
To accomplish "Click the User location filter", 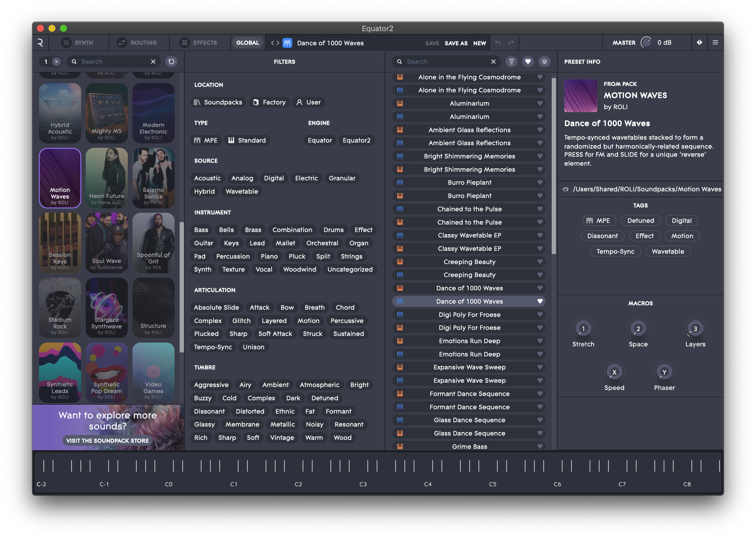I will [x=309, y=102].
